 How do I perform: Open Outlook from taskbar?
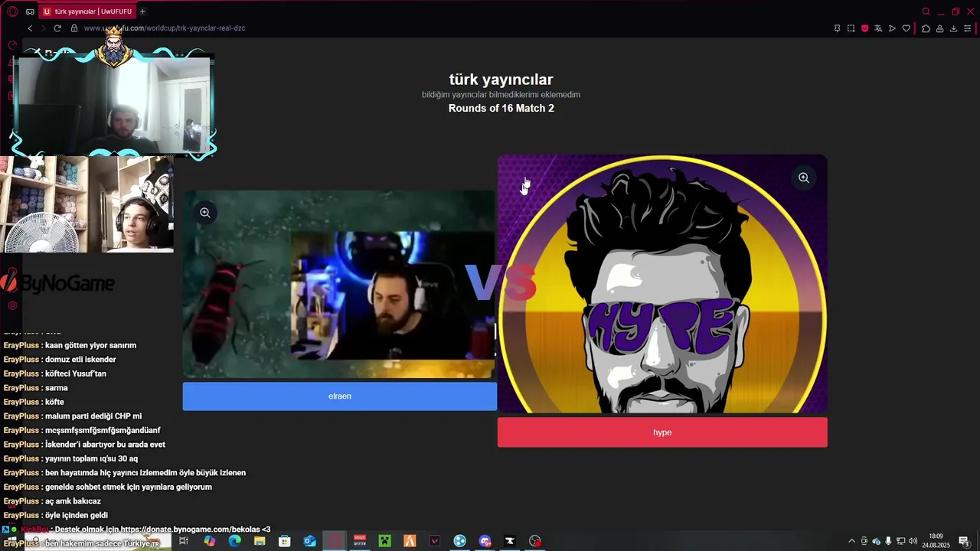click(x=309, y=541)
